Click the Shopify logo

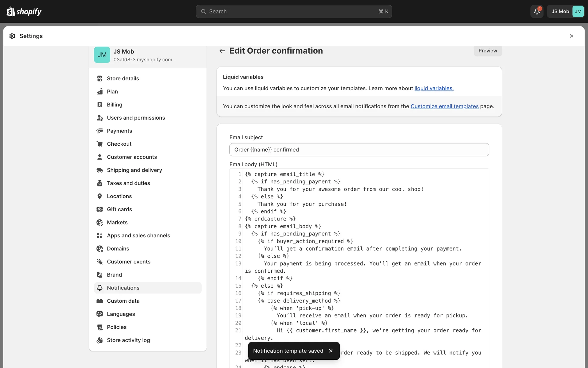click(x=24, y=12)
